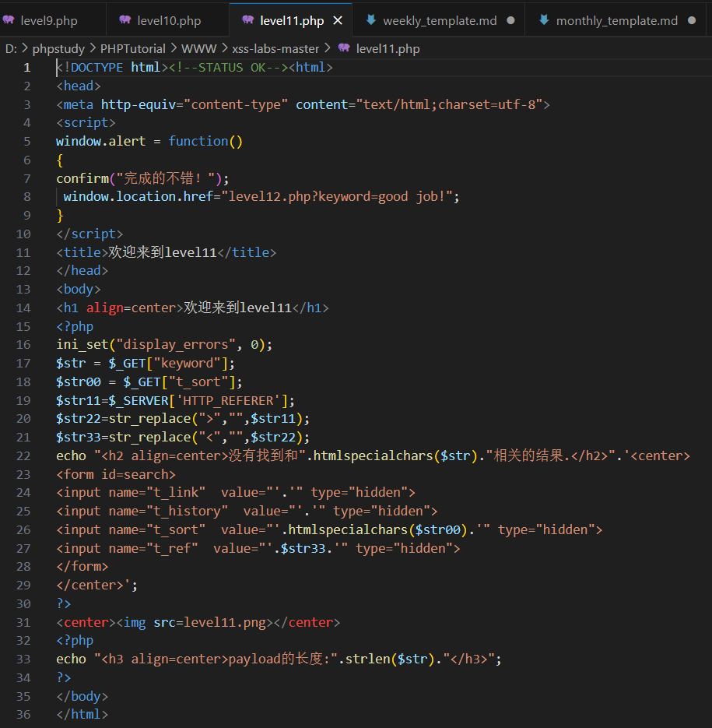Click '</html>' on line 36
Screen dimensions: 712x728
pyautogui.click(x=82, y=714)
